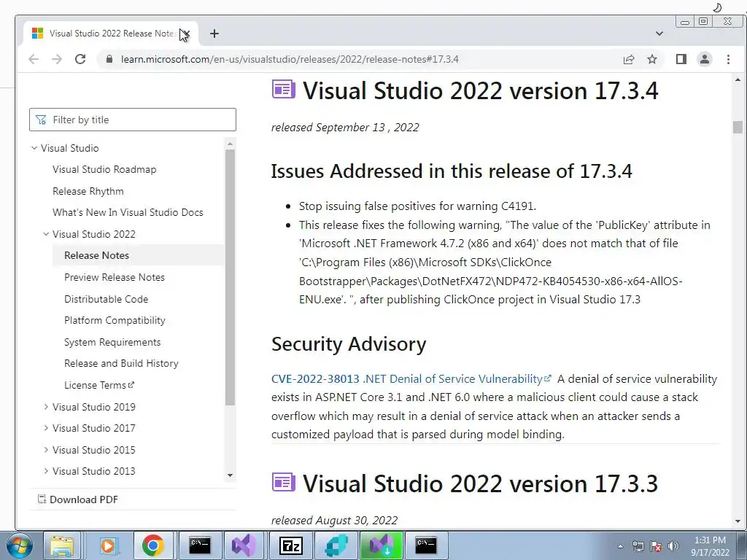
Task: Click the page scrollbar thumb
Action: coord(738,127)
